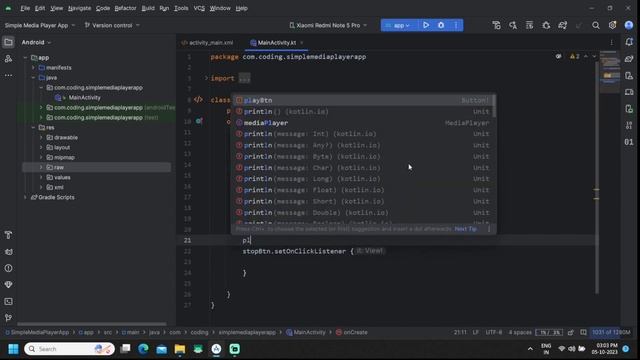This screenshot has height=360, width=640.
Task: Start debugging with the bug icon
Action: (441, 25)
